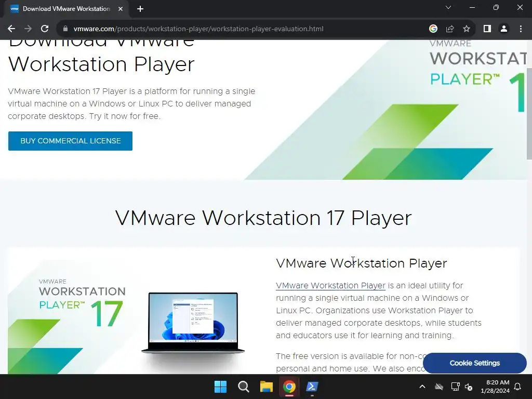Switch to Chrome in the taskbar

coord(289,387)
